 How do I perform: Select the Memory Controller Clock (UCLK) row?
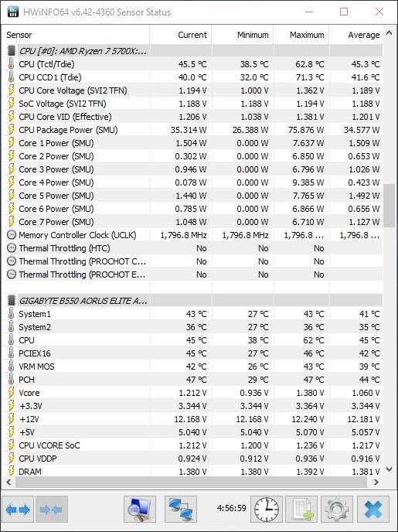click(x=194, y=235)
